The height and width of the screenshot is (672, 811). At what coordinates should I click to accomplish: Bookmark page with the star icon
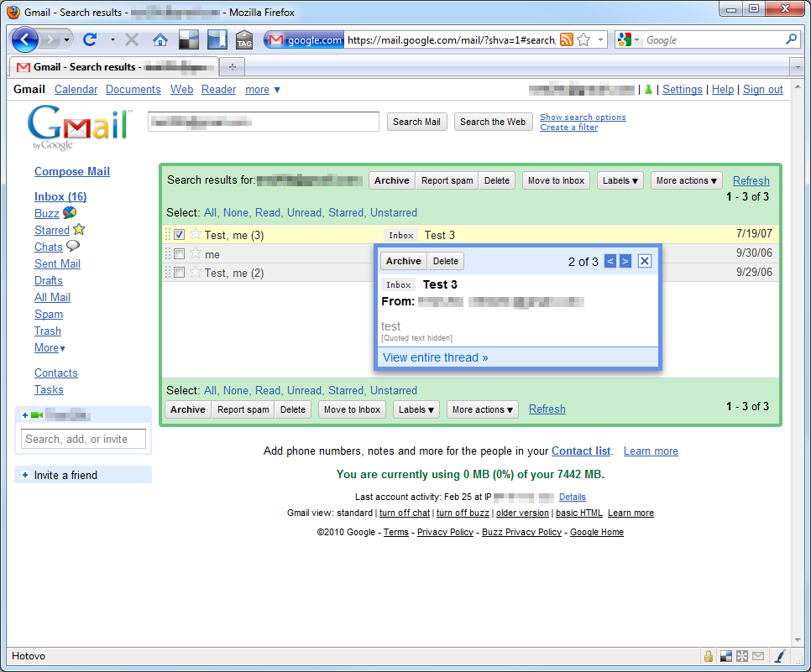583,39
